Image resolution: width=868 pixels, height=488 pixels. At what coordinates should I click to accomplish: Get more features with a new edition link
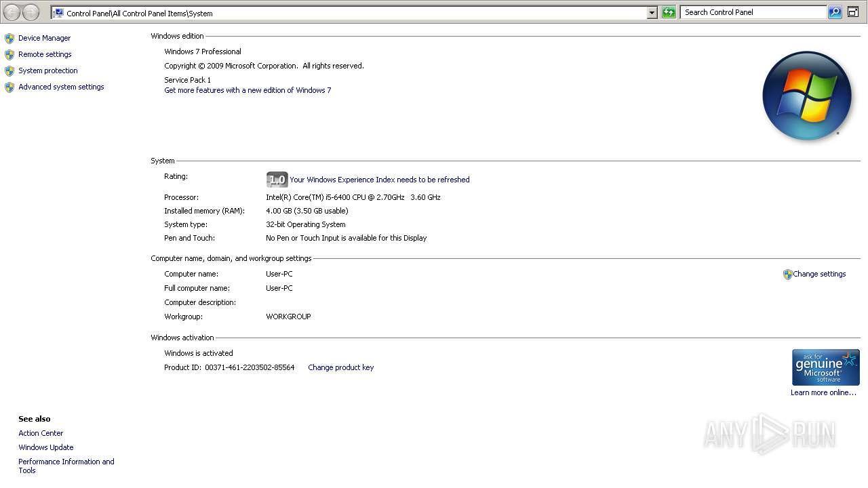(248, 90)
